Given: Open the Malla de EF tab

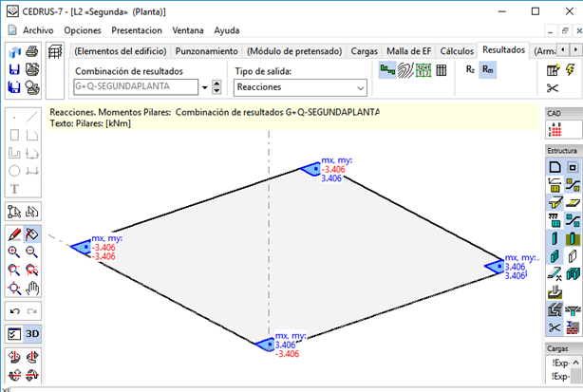Looking at the screenshot, I should pyautogui.click(x=409, y=50).
